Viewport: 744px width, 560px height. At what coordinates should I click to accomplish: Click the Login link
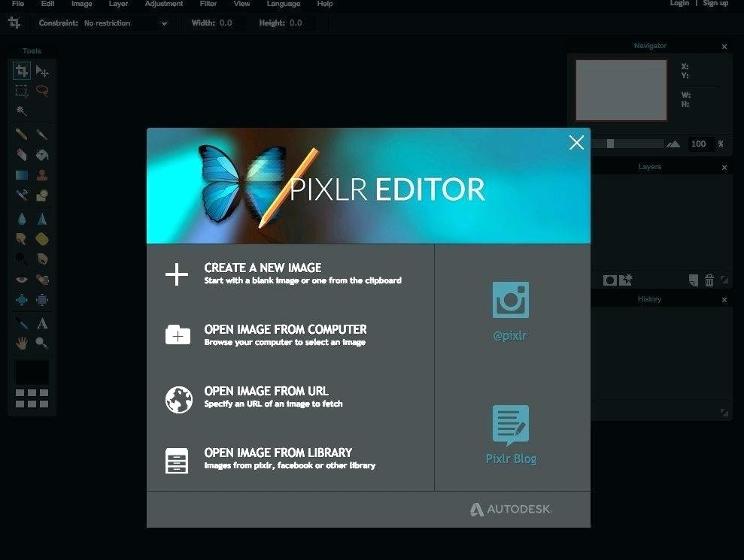[x=679, y=3]
